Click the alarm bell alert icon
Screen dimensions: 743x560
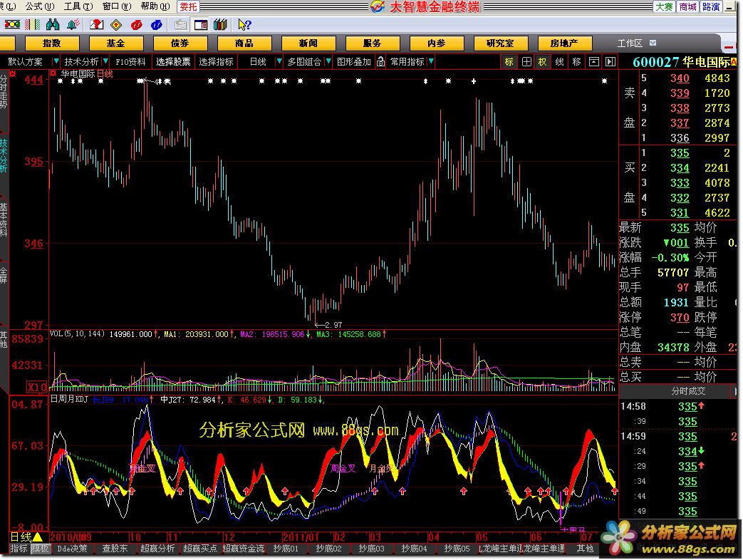tap(73, 25)
